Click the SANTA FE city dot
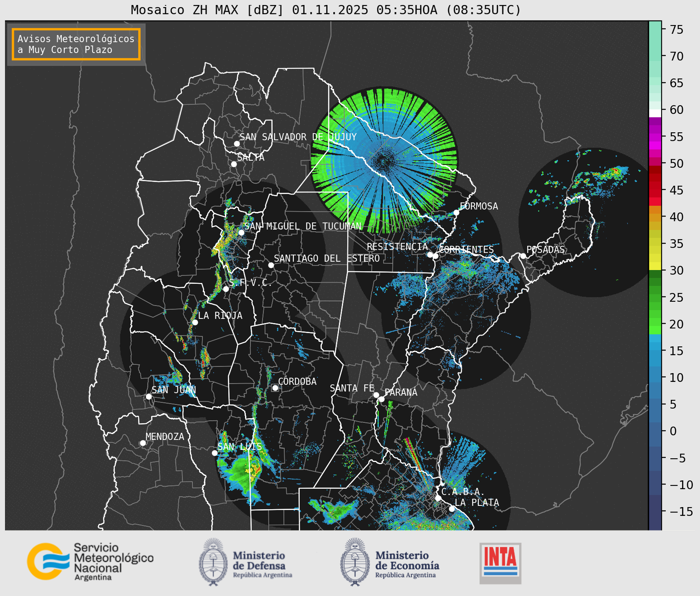This screenshot has height=596, width=700. pos(376,395)
